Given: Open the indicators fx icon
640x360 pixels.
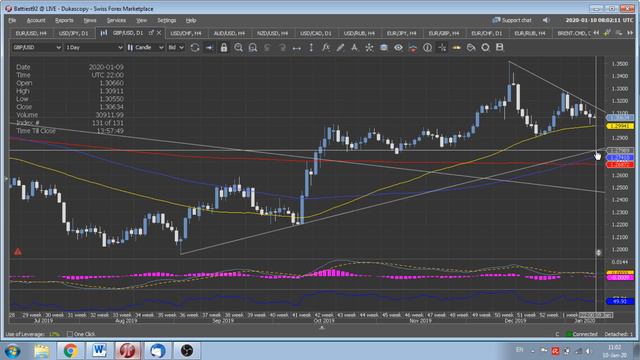Looking at the screenshot, I should [x=326, y=48].
